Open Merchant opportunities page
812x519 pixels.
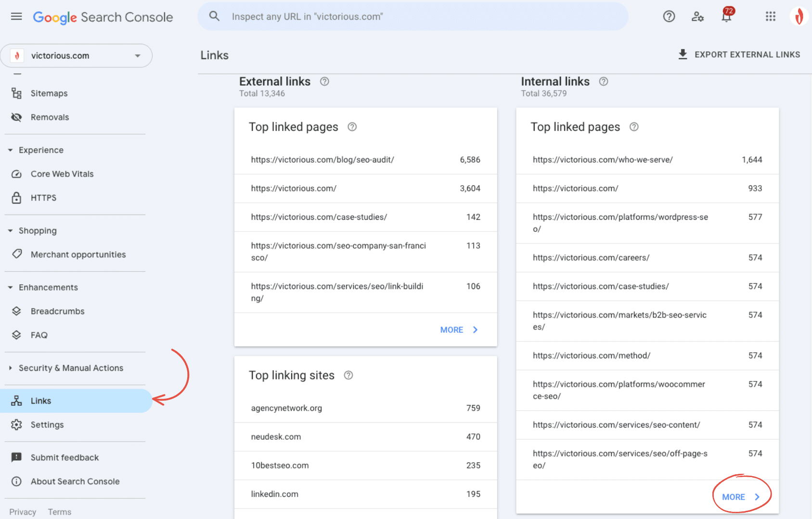click(x=78, y=254)
